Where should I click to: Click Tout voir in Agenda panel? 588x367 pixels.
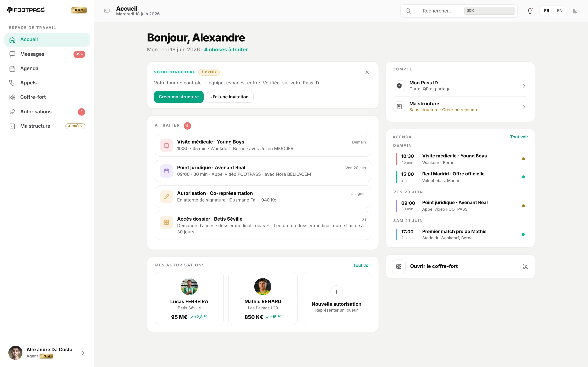pyautogui.click(x=519, y=137)
